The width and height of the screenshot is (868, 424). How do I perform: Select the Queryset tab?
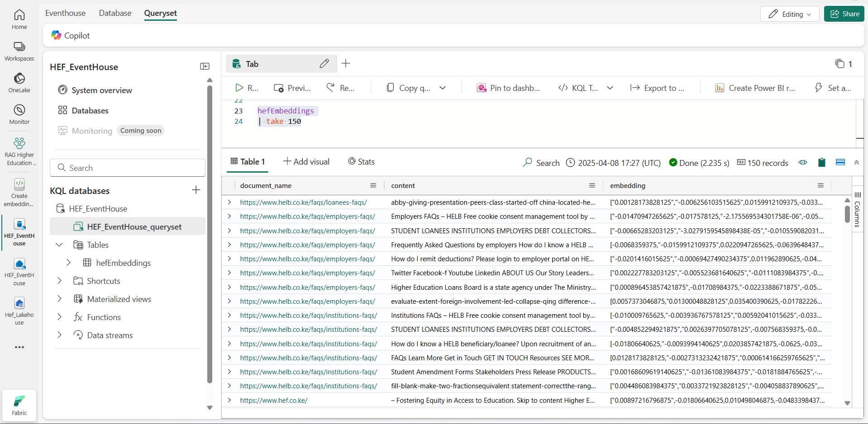(160, 13)
